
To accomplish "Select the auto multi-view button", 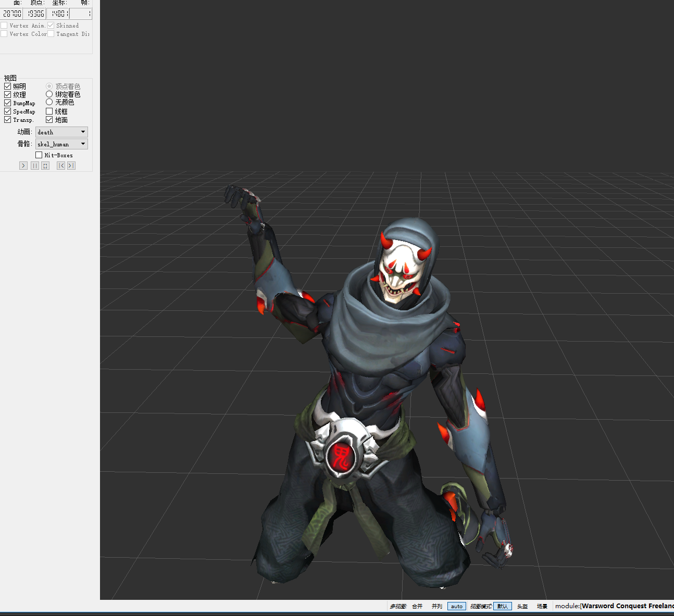I will [457, 606].
